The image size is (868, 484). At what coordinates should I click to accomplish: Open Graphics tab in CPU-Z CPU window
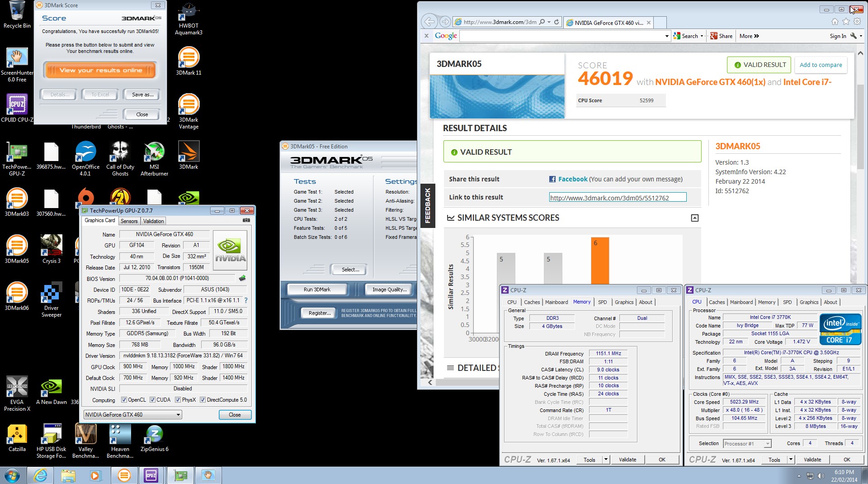pos(809,302)
